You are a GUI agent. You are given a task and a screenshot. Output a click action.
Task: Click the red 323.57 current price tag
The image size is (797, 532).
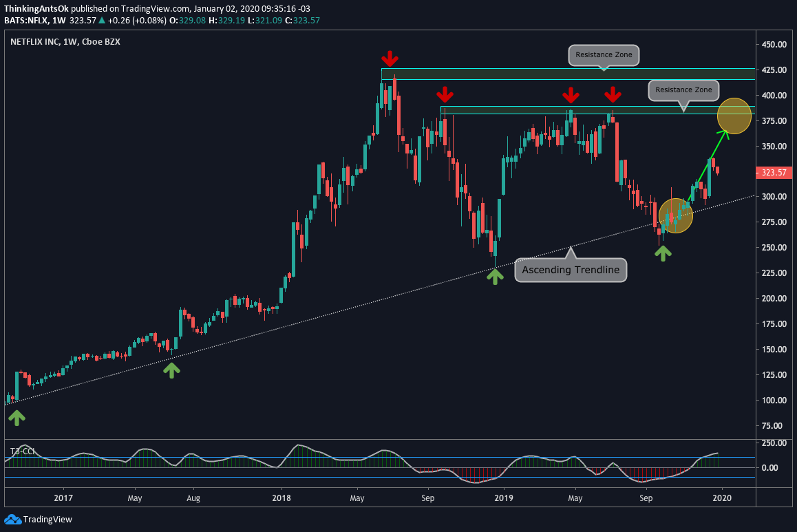(774, 173)
